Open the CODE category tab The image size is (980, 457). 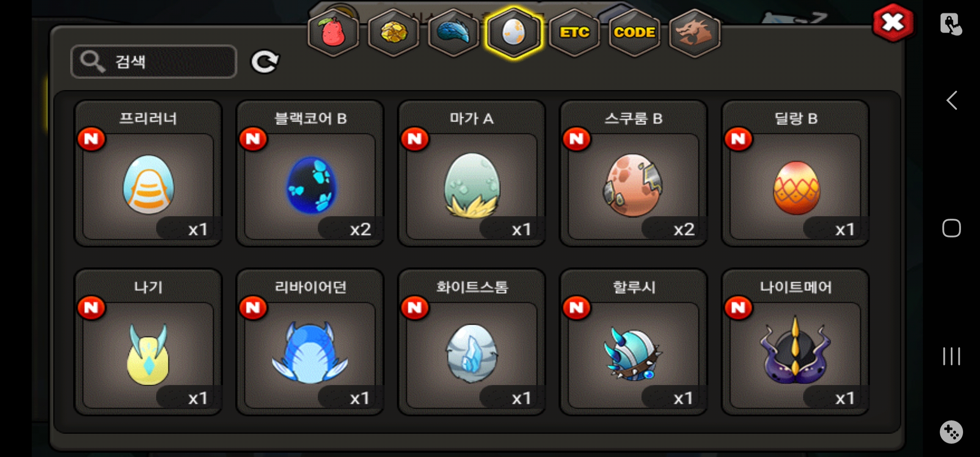[634, 33]
